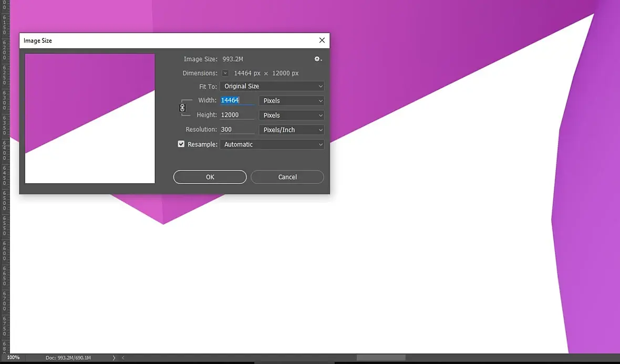Click the Width field showing 14464
620x364 pixels.
pos(237,100)
